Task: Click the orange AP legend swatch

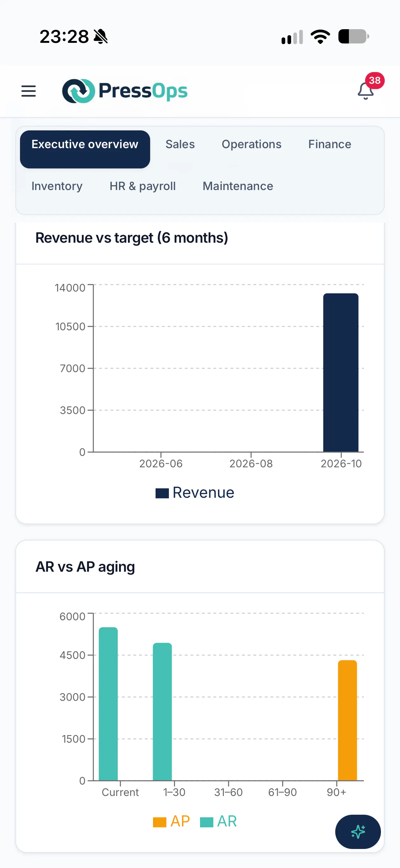Action: (160, 822)
